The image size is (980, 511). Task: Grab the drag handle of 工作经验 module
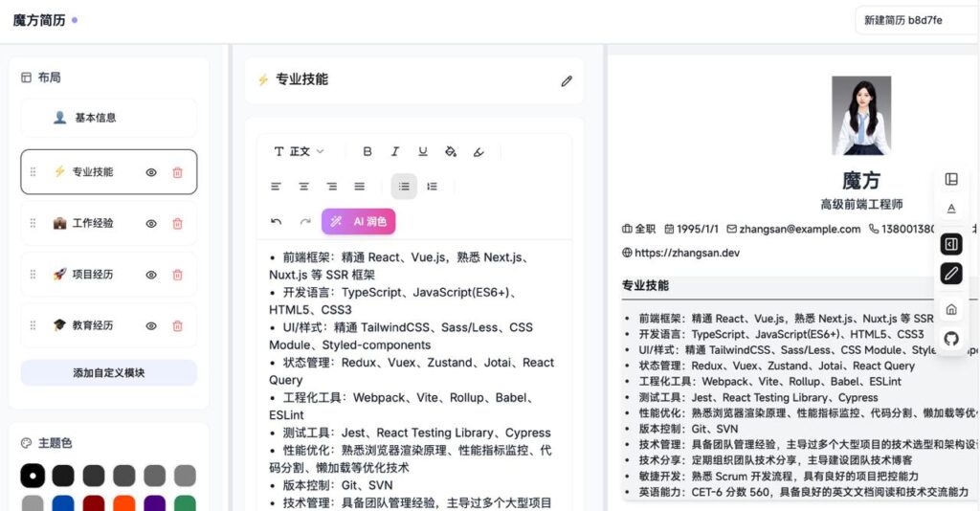coord(33,223)
